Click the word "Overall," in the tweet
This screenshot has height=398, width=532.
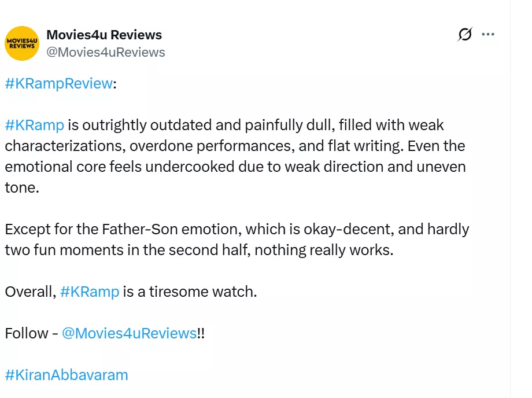(30, 292)
